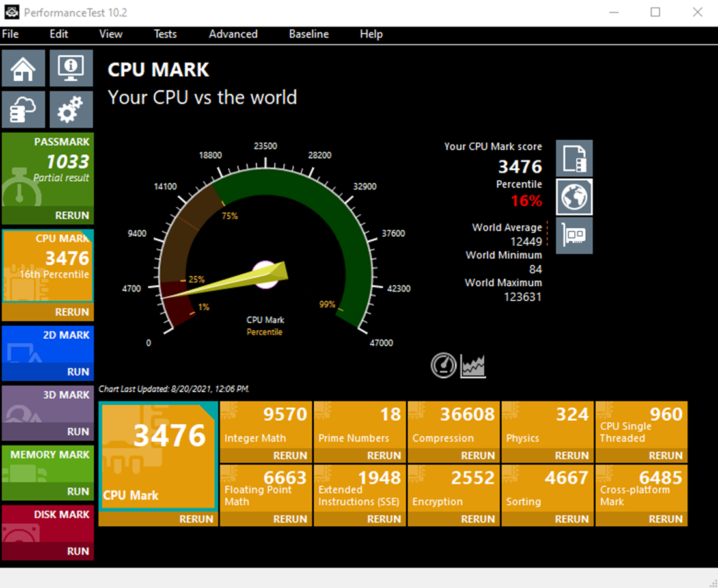The width and height of the screenshot is (718, 588).
Task: Select the CPU Mark 3476 sidebar tile
Action: [48, 266]
